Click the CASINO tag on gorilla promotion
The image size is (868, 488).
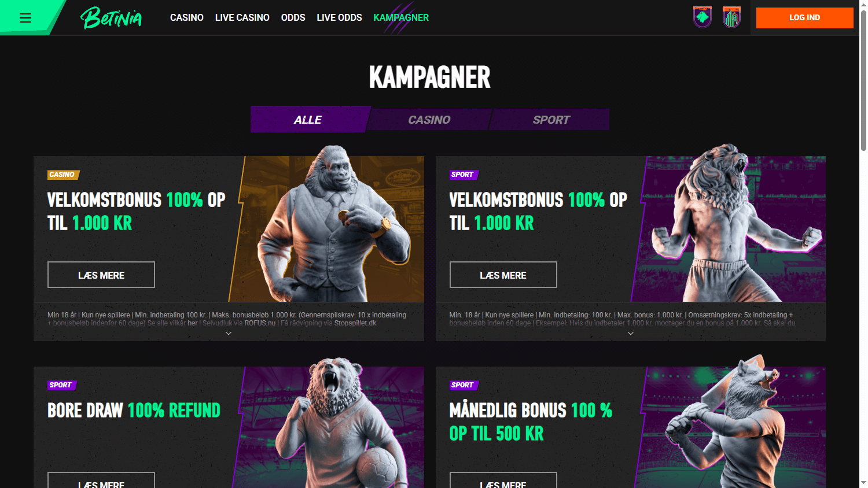[x=62, y=175]
